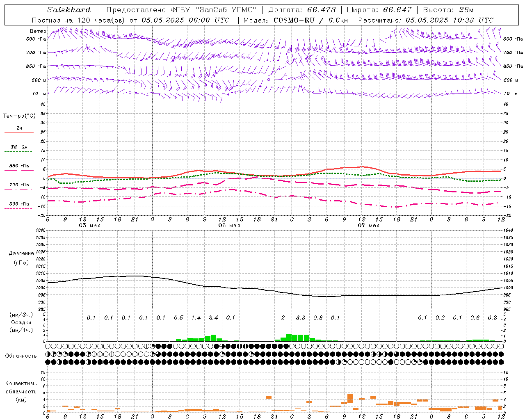Select the (мм/3ч.) precipitation unit label
The width and height of the screenshot is (525, 420).
[x=21, y=315]
